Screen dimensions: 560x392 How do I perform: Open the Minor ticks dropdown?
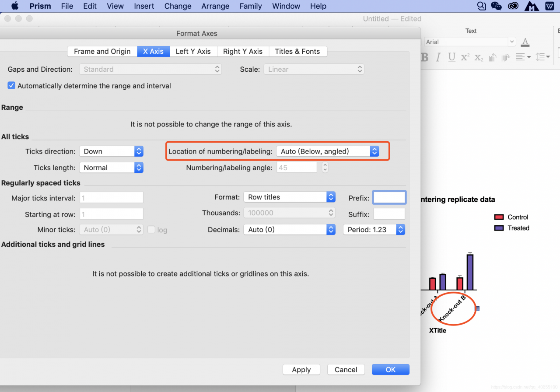tap(111, 230)
